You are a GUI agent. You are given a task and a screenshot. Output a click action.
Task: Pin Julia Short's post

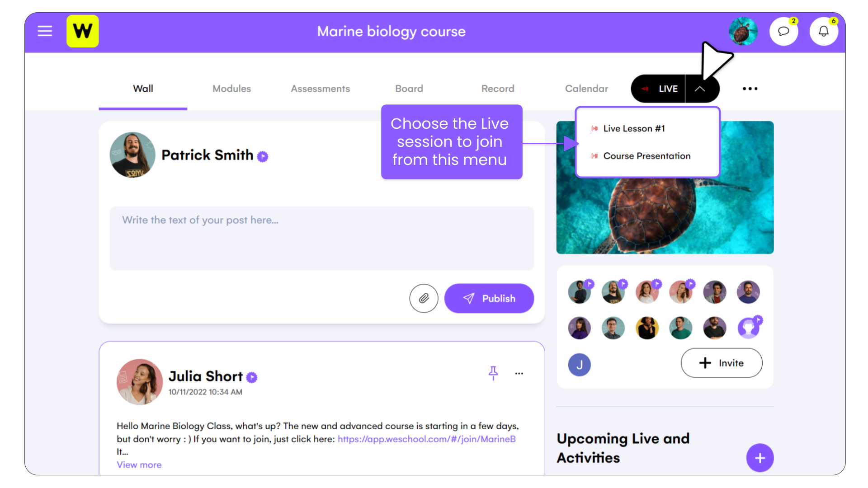pos(493,373)
